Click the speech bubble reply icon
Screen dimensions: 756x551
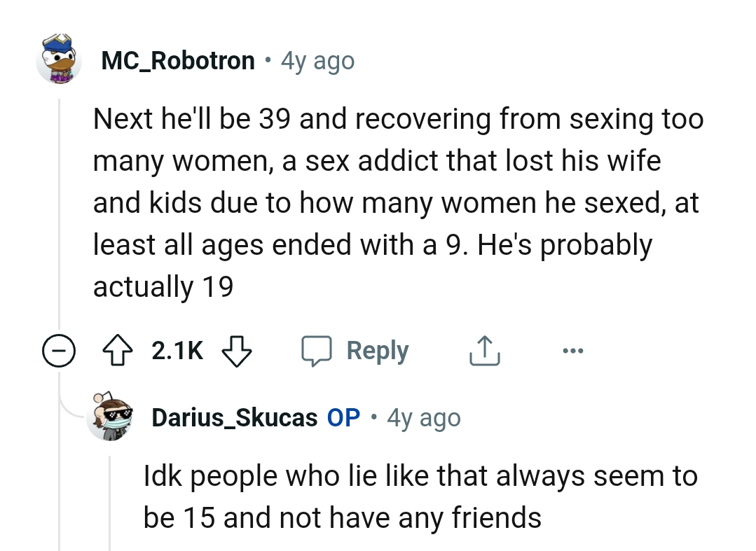pos(318,351)
